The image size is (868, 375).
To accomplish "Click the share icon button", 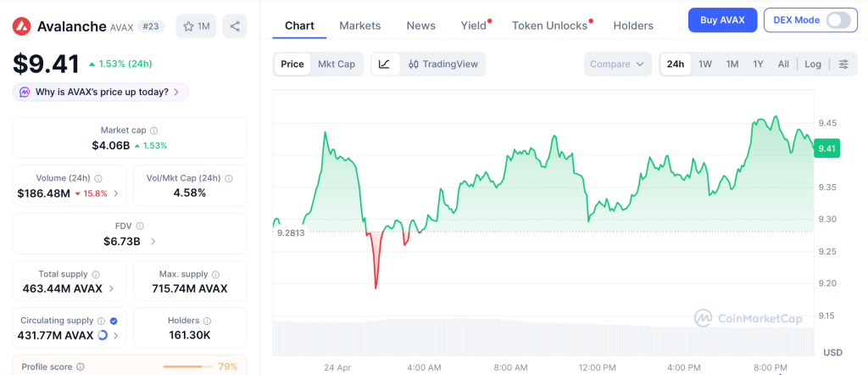I will [235, 26].
